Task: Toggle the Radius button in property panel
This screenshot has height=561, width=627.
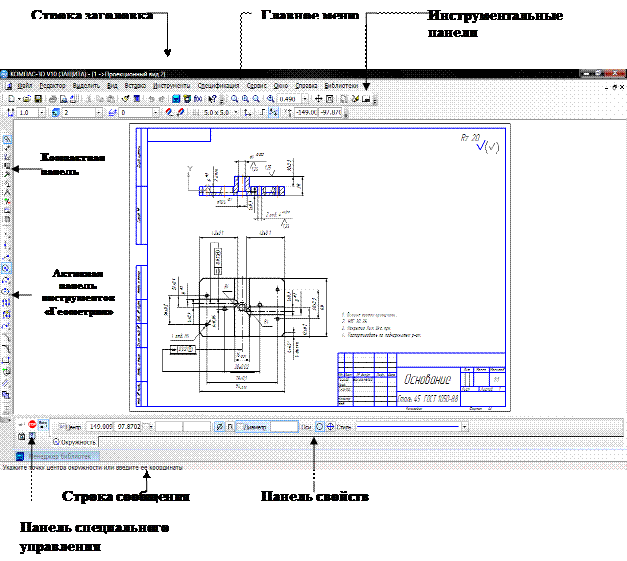Action: click(230, 427)
